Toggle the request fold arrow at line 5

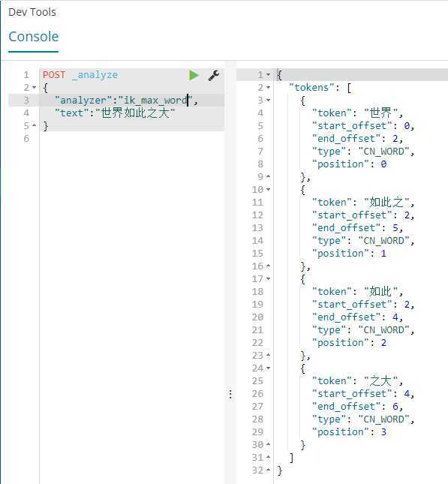[35, 125]
